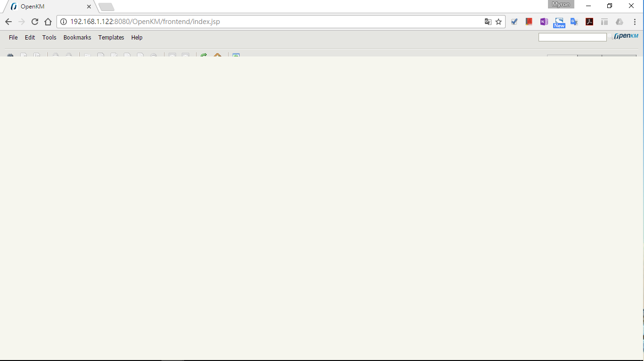This screenshot has height=361, width=644.
Task: Click the Myron profile button
Action: (560, 4)
